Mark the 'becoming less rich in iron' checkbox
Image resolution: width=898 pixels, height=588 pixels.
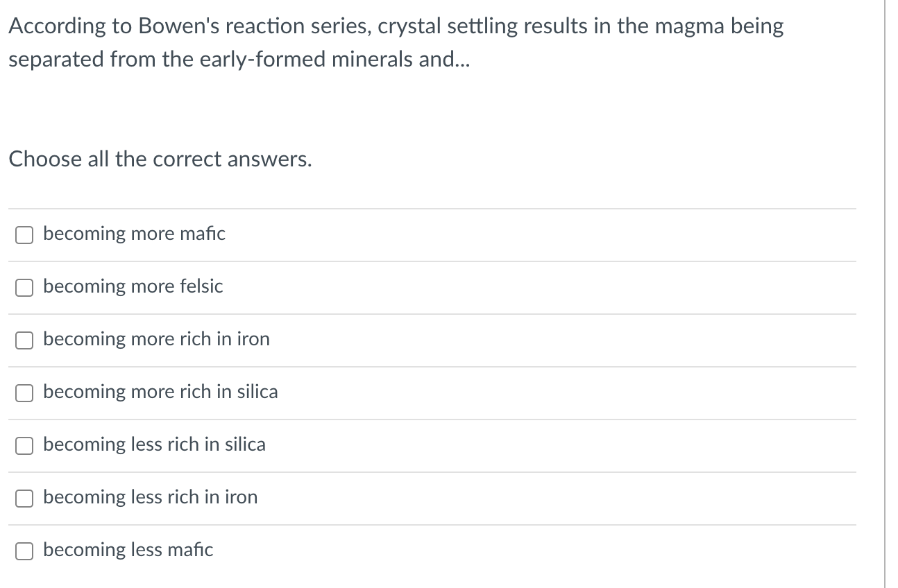click(25, 499)
